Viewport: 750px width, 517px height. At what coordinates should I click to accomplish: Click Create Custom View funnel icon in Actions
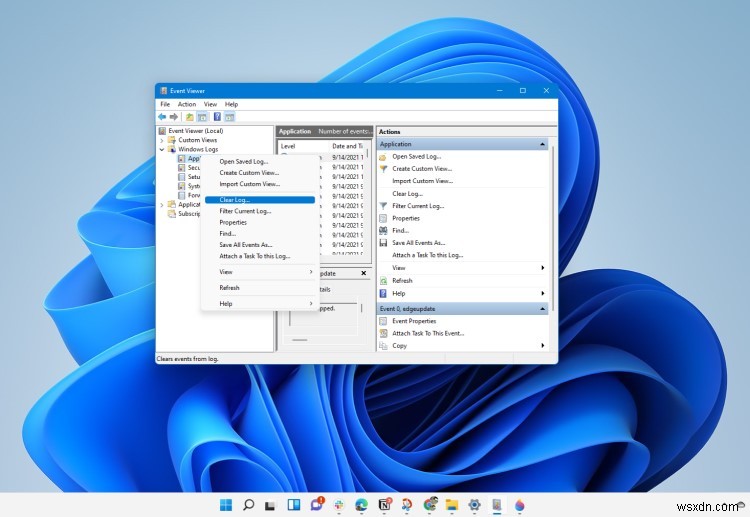click(x=383, y=169)
